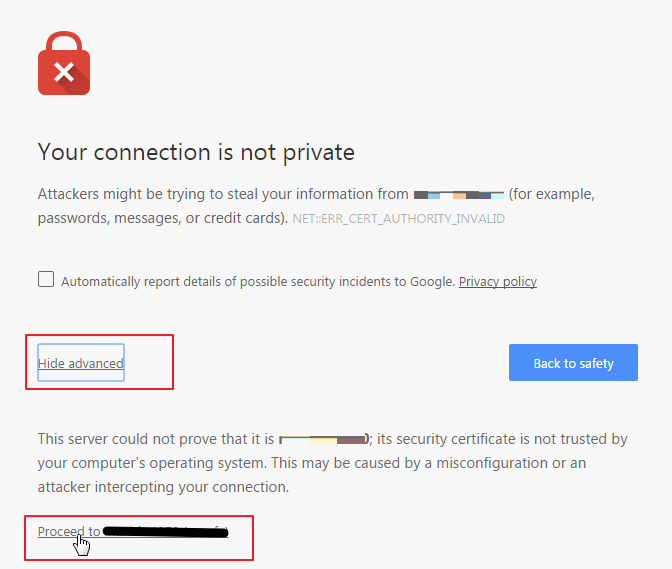Image resolution: width=672 pixels, height=569 pixels.
Task: Click the Back to safety button
Action: click(573, 362)
